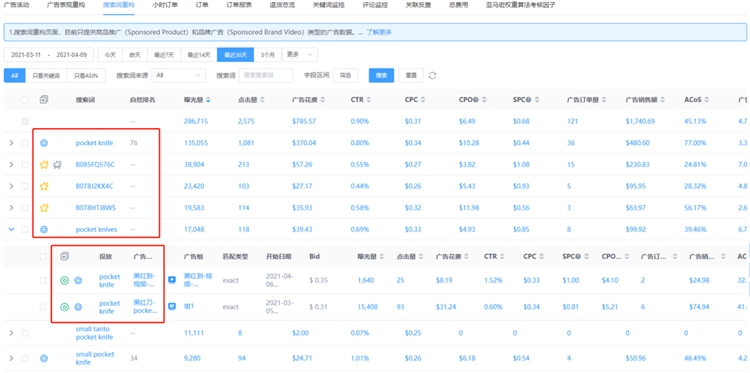Click the 筛选 button
The image size is (750, 373).
[x=345, y=76]
